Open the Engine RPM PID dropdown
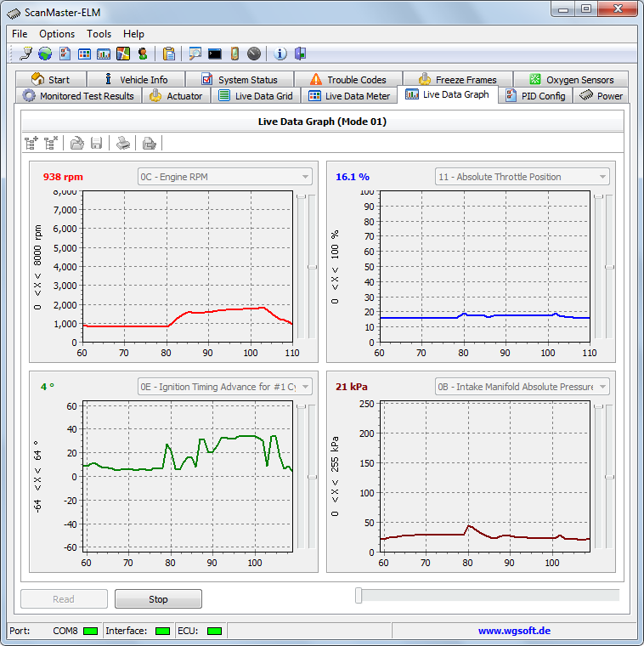644x646 pixels. [x=225, y=177]
